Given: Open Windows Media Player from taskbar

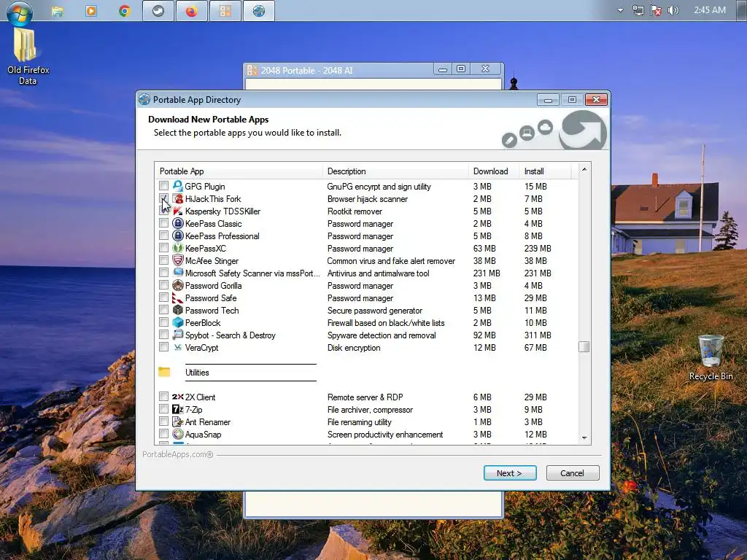Looking at the screenshot, I should point(91,10).
